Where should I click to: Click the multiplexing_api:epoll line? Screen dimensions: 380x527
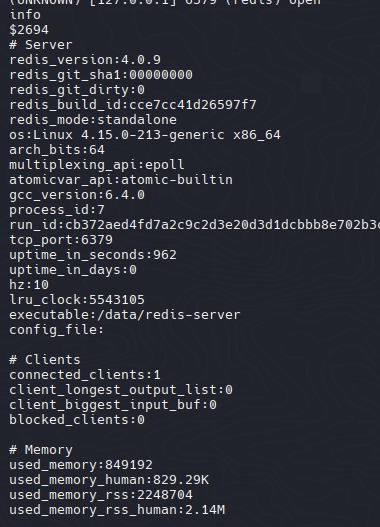[97, 165]
